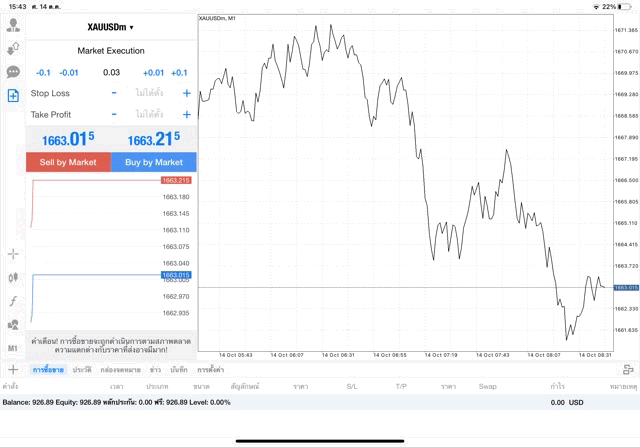Open the indicators function icon

click(x=14, y=301)
